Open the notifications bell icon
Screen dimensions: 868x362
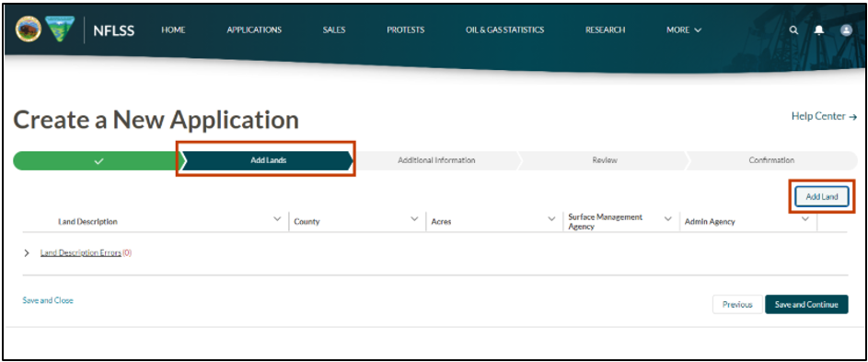pyautogui.click(x=818, y=30)
